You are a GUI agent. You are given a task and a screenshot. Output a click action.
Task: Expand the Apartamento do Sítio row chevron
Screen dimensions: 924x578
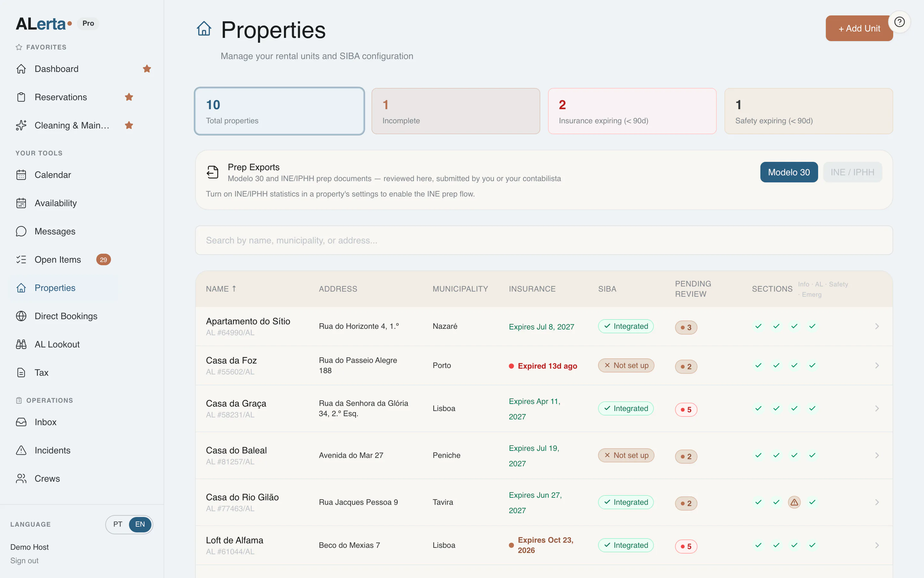coord(877,327)
